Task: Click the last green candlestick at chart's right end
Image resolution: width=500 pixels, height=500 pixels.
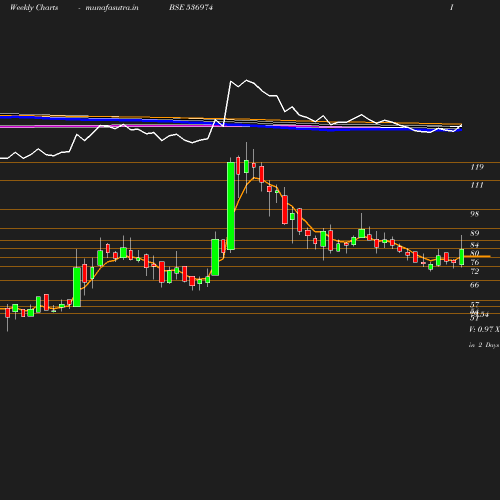Action: [462, 257]
